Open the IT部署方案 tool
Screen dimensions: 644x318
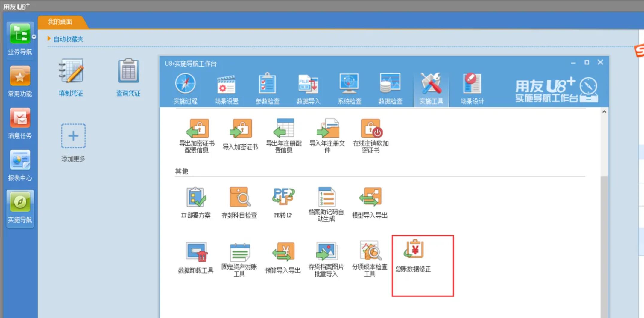pos(196,203)
